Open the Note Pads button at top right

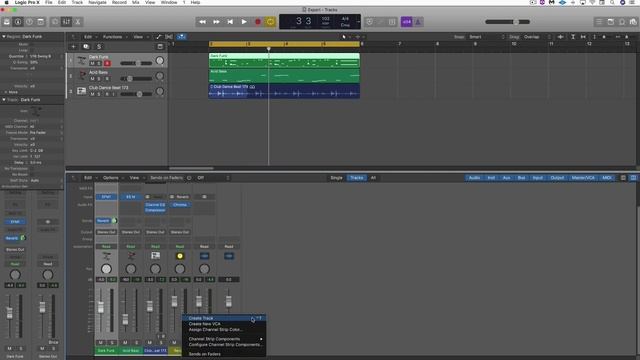tap(611, 22)
